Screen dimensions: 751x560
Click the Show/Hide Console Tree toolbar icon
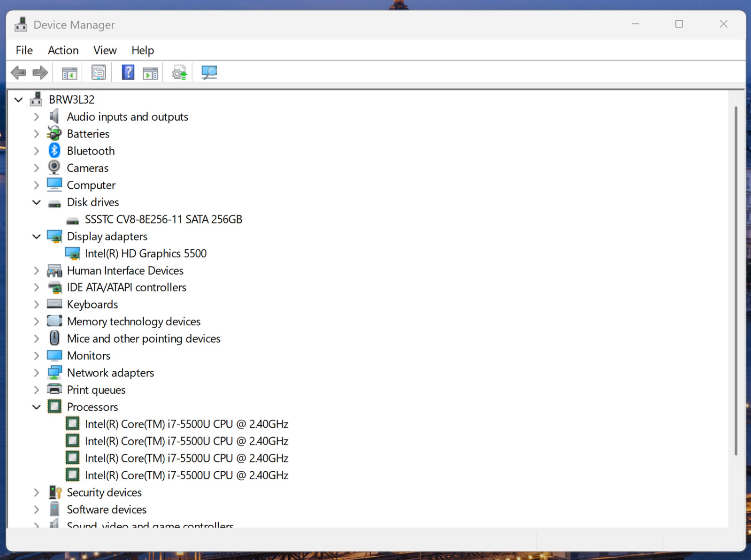click(x=69, y=73)
